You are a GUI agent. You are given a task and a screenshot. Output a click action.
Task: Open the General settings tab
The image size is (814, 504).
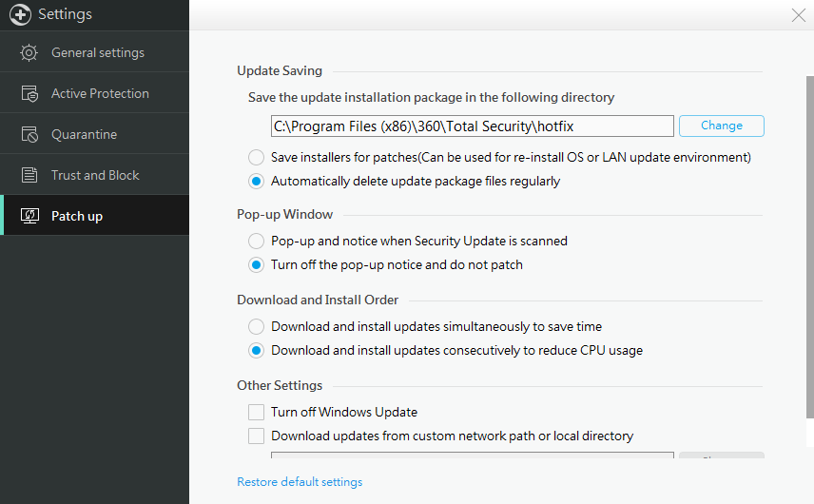pyautogui.click(x=97, y=53)
